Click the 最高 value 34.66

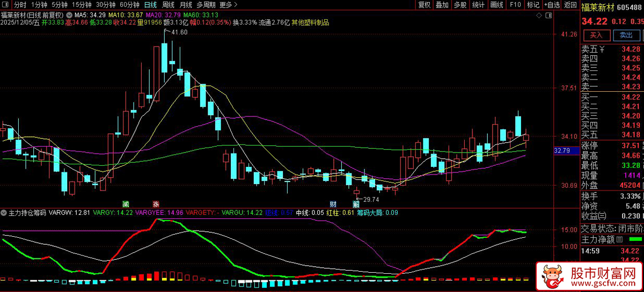pyautogui.click(x=631, y=156)
